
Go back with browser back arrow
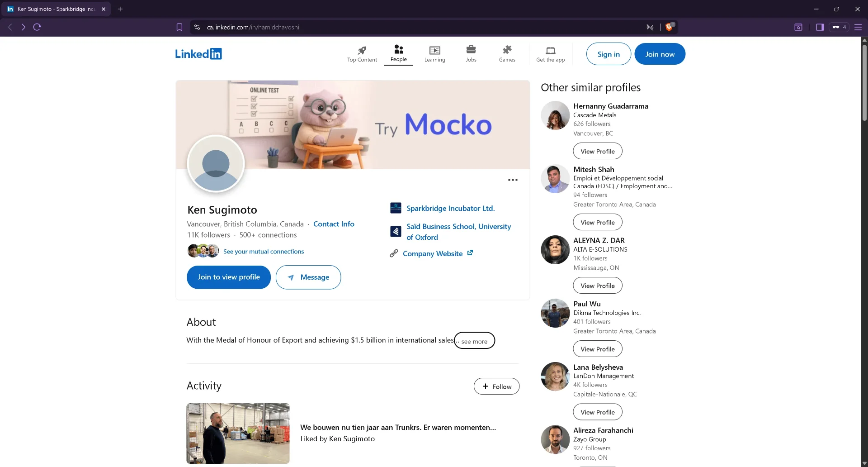coord(10,27)
